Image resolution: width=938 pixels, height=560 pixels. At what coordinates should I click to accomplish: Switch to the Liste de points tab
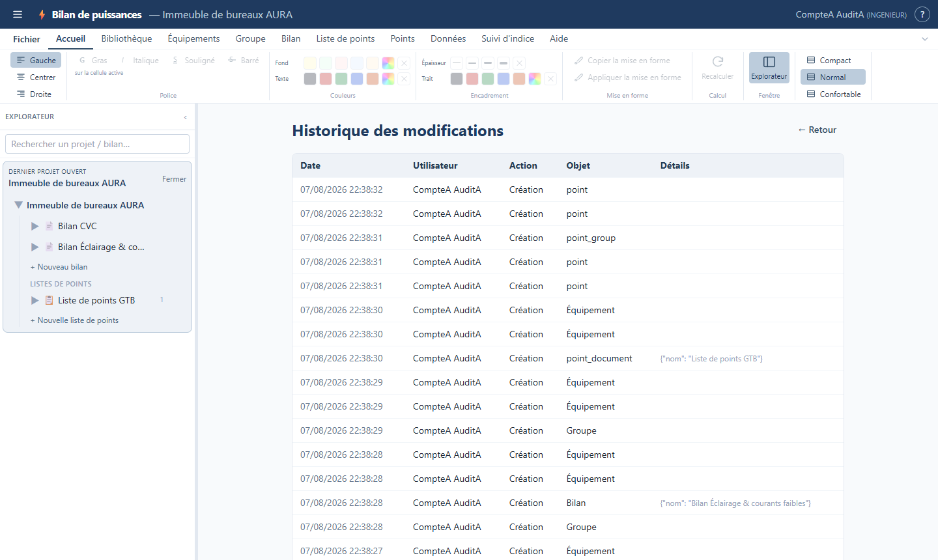pos(345,38)
